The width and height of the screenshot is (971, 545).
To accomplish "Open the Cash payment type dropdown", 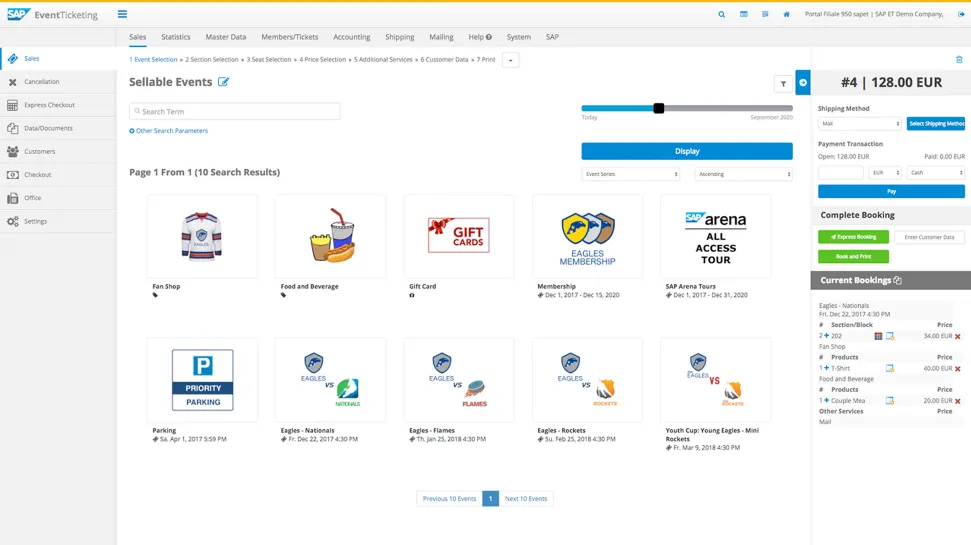I will coord(936,173).
